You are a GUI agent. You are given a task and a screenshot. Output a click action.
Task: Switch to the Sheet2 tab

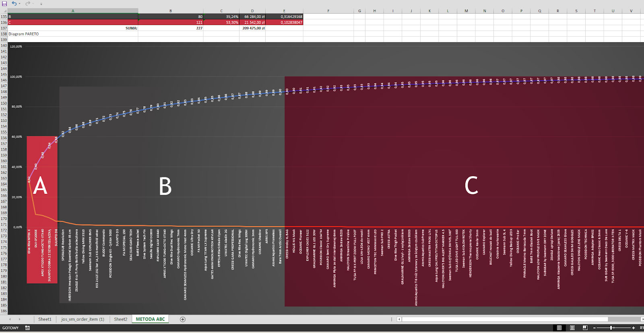120,319
